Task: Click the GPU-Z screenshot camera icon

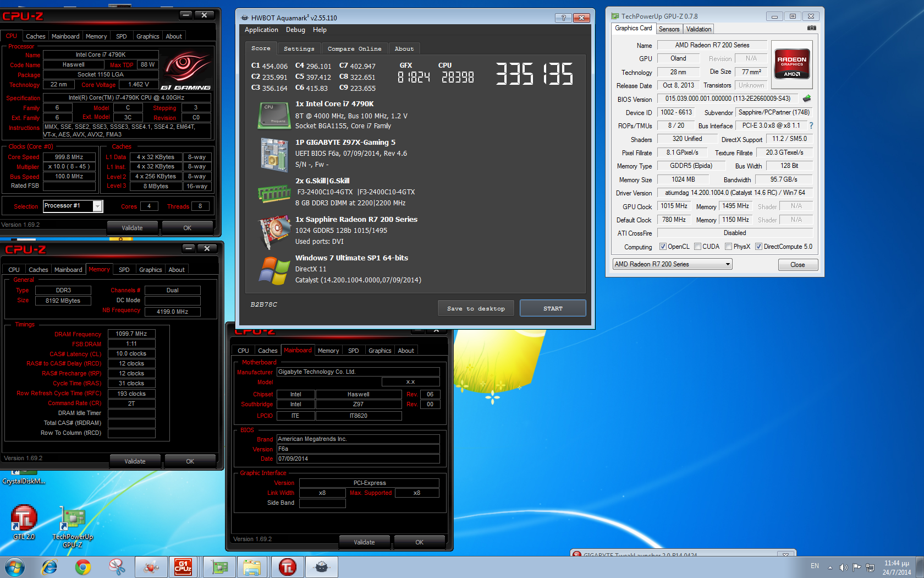Action: (x=811, y=28)
